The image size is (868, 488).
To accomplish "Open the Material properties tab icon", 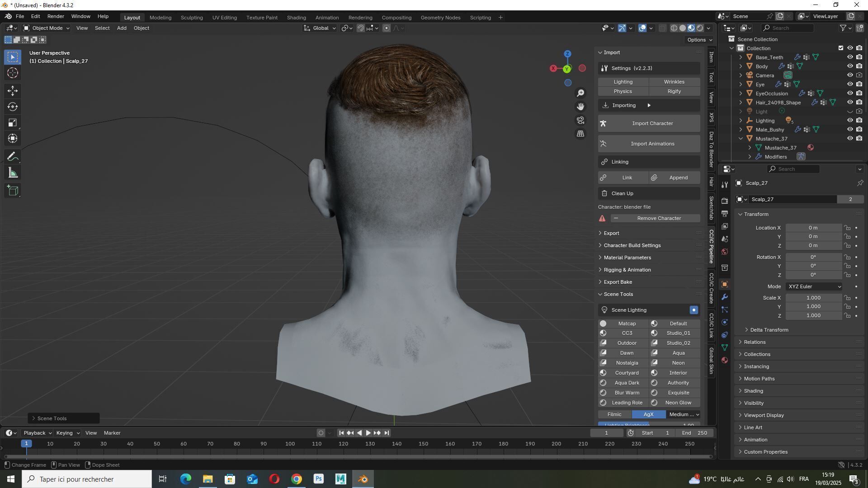I will [x=725, y=361].
